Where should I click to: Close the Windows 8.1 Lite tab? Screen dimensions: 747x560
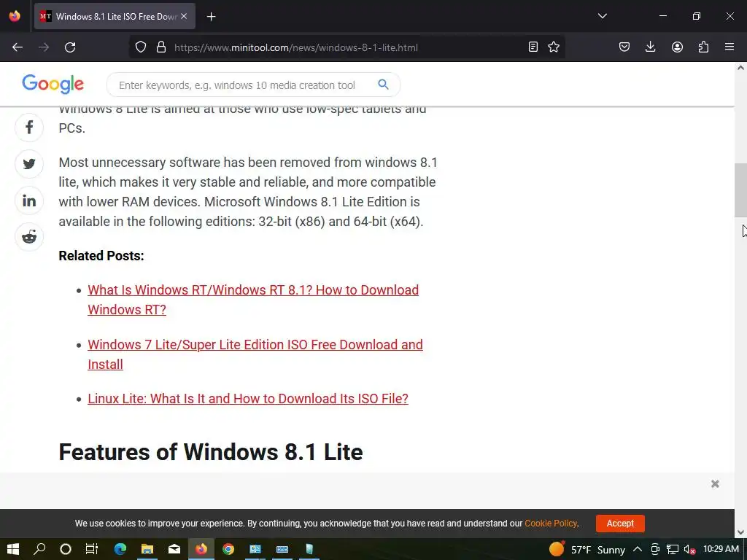coord(184,16)
